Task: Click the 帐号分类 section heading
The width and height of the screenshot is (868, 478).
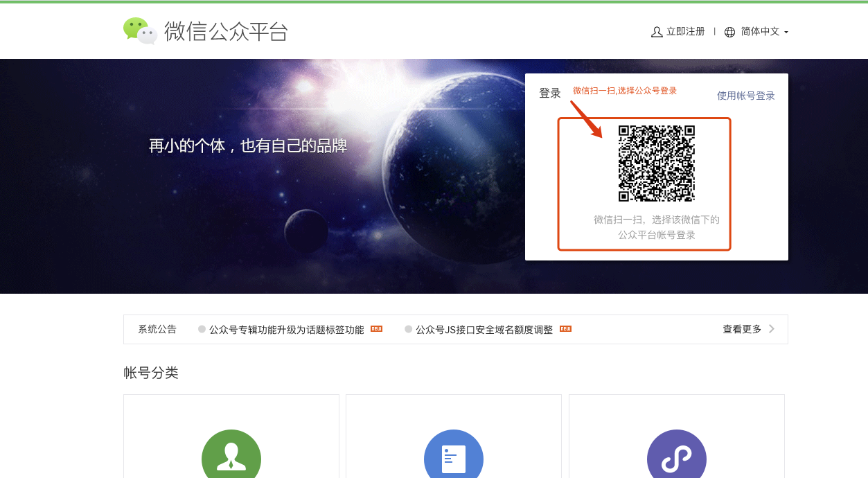Action: (151, 373)
